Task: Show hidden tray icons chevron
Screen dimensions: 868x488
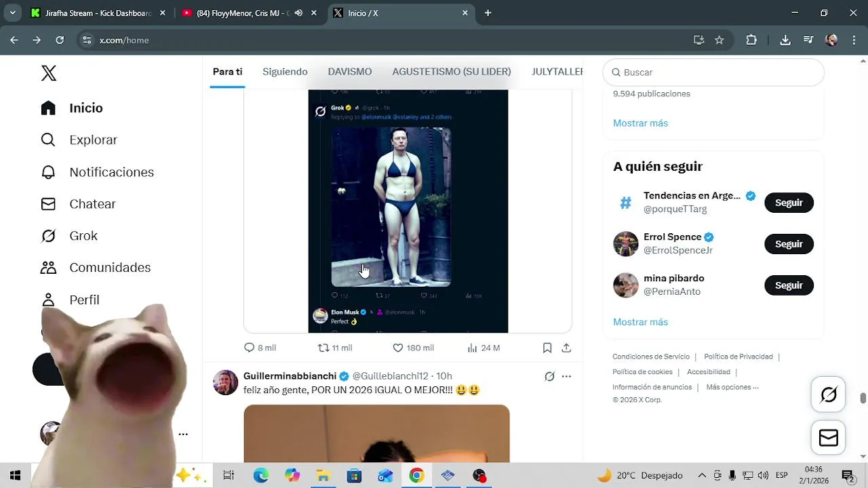Action: [702, 476]
